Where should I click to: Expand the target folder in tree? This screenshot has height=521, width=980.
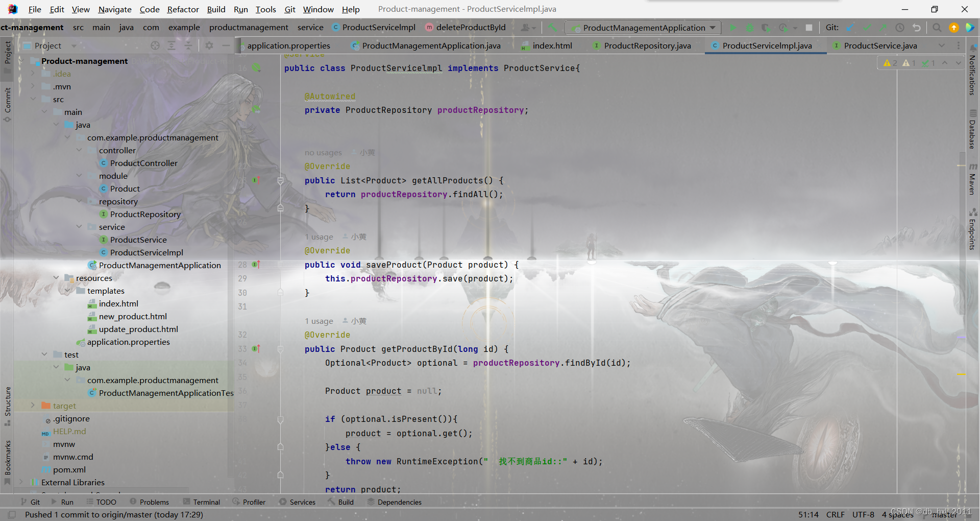(33, 406)
